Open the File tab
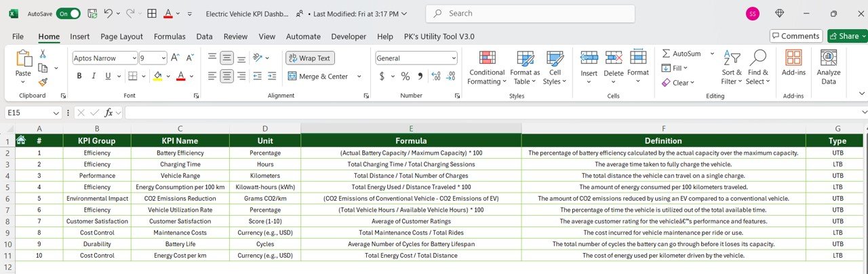Screen dimensions: 868x274 (18, 37)
